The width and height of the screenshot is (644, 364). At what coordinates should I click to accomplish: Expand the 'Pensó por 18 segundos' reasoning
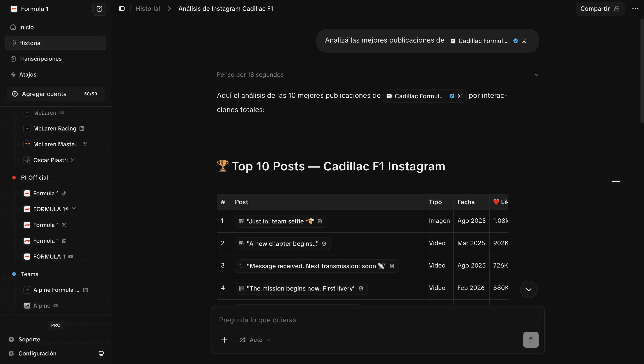coord(377,75)
